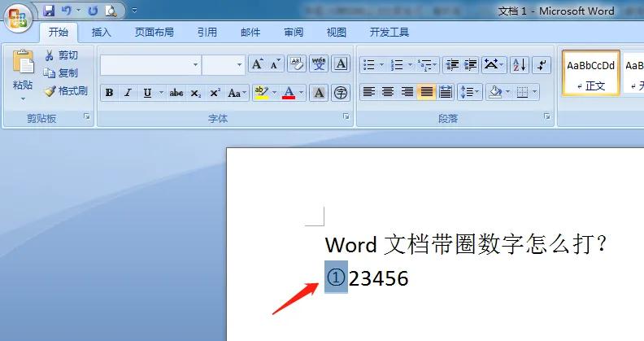The image size is (644, 341).
Task: Sort text with the A-Z button
Action: pos(520,64)
